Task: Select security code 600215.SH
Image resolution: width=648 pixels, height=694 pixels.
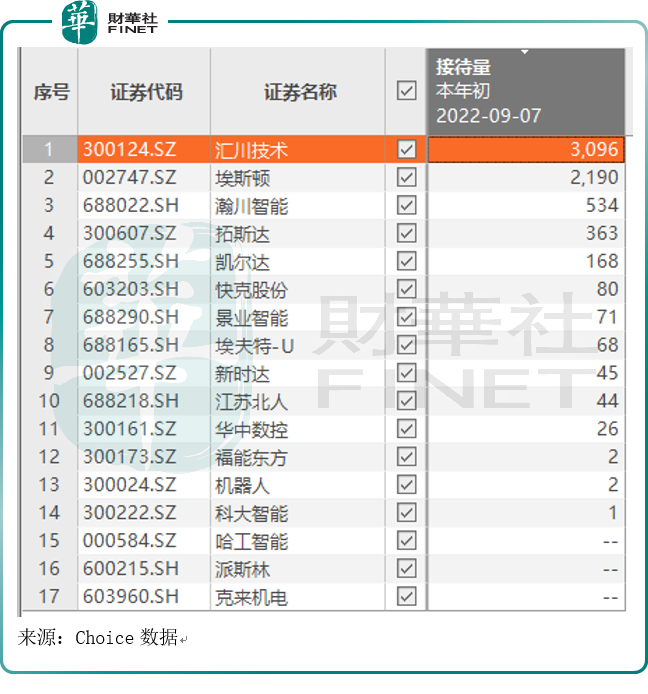Action: click(x=131, y=568)
